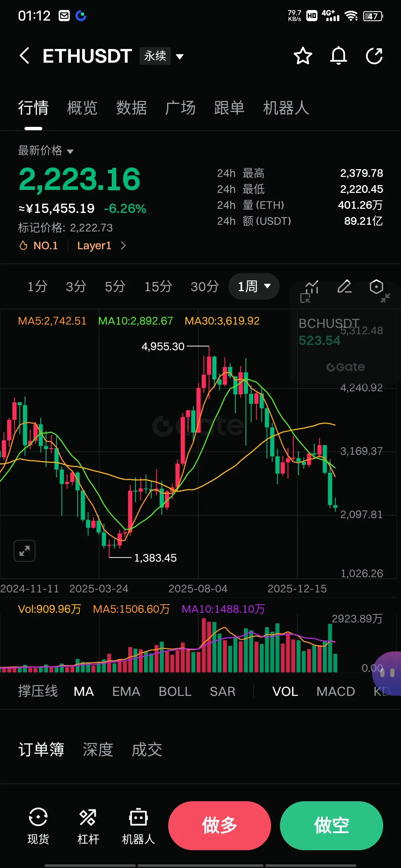Tap 24h 最高 value 2,379.78
Viewport: 401px width, 868px height.
[x=362, y=173]
